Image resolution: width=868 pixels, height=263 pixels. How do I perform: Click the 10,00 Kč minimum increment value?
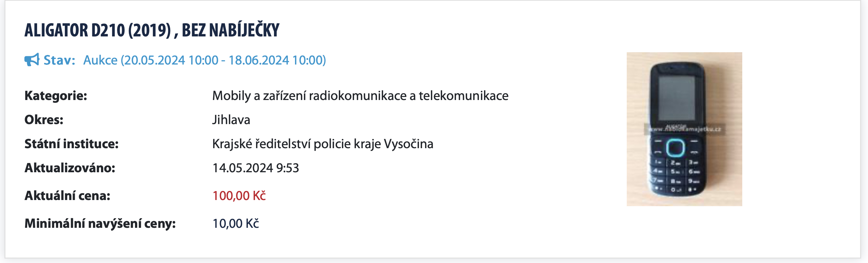pos(235,223)
